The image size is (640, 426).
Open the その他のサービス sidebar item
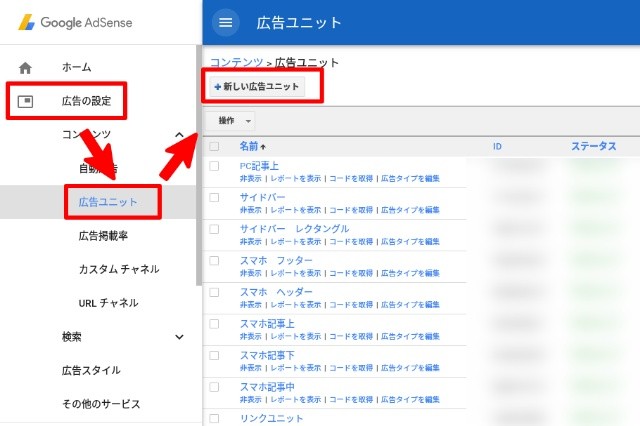(101, 404)
